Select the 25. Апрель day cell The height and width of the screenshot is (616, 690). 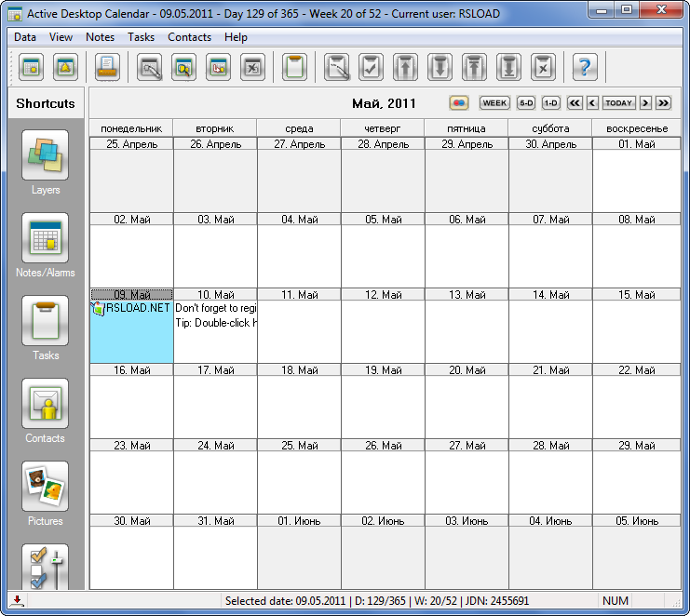point(131,175)
